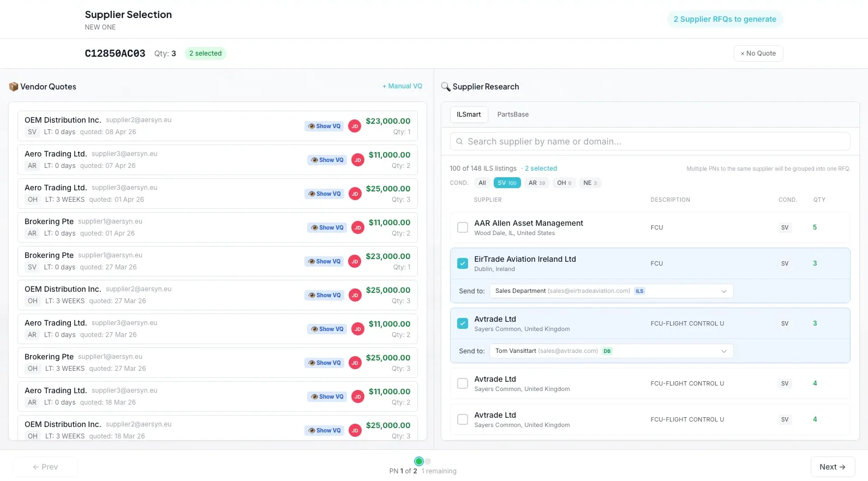Toggle the AR 39 condition filter

(x=537, y=183)
